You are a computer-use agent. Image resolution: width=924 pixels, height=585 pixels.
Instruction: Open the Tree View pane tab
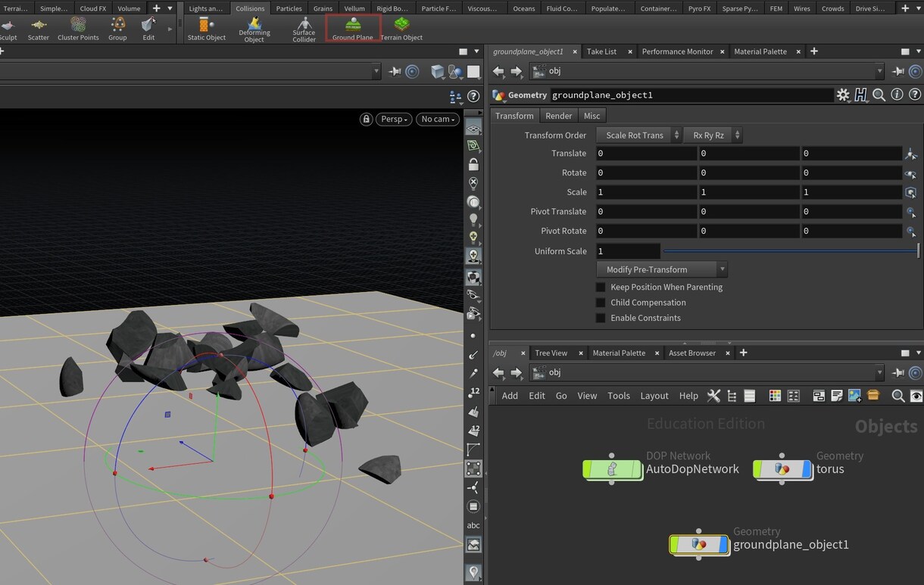click(x=551, y=353)
